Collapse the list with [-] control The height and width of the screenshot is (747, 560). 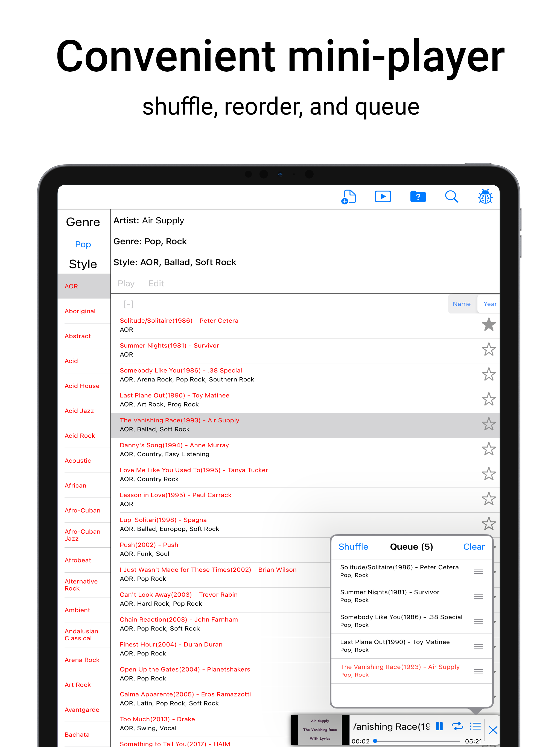[x=128, y=304]
